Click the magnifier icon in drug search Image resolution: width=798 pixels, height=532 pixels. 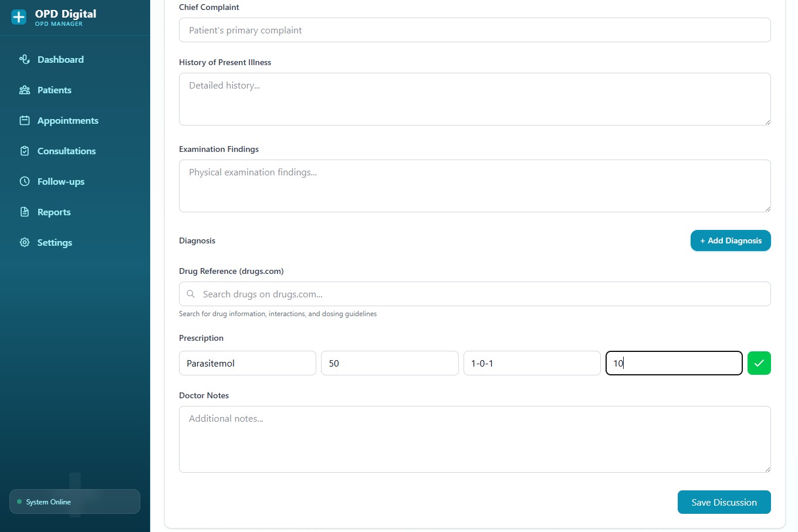[191, 294]
